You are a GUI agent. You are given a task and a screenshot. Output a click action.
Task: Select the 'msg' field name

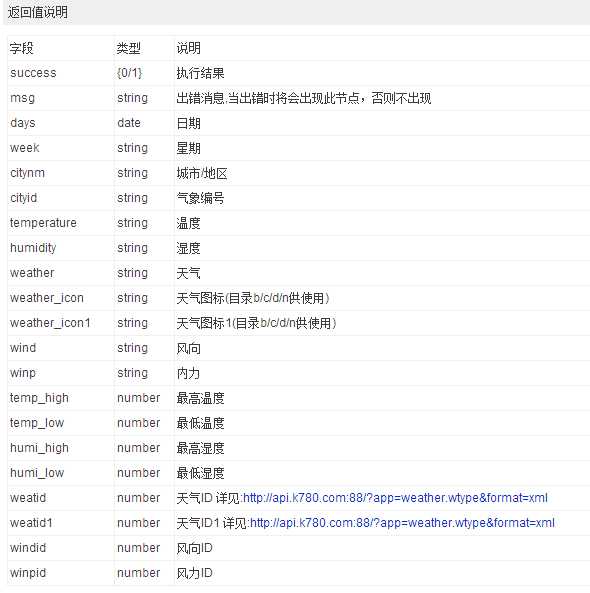click(22, 98)
